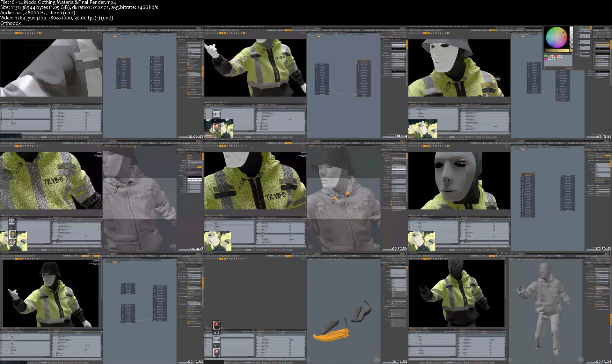Click the 'Size: 1131738944 bytes' info line
This screenshot has height=364, width=612.
[x=79, y=7]
